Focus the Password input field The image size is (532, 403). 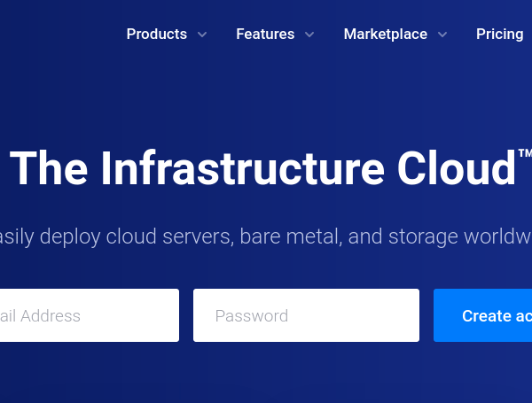(x=307, y=315)
